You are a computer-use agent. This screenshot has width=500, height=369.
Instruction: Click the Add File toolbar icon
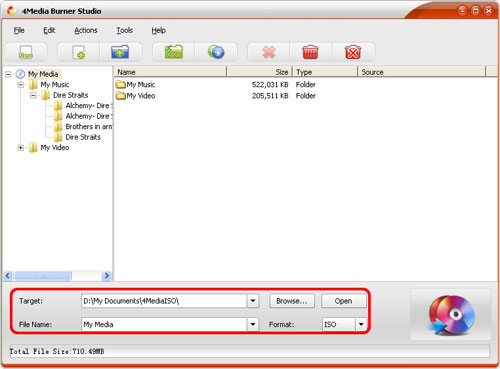79,52
